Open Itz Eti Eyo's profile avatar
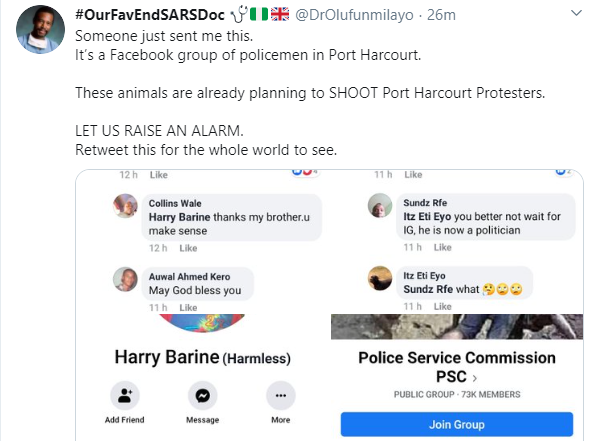 click(x=380, y=278)
